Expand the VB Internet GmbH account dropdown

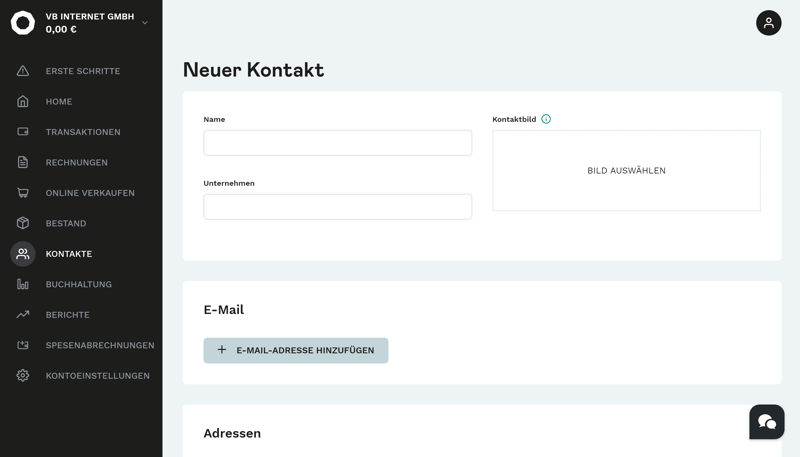click(145, 23)
